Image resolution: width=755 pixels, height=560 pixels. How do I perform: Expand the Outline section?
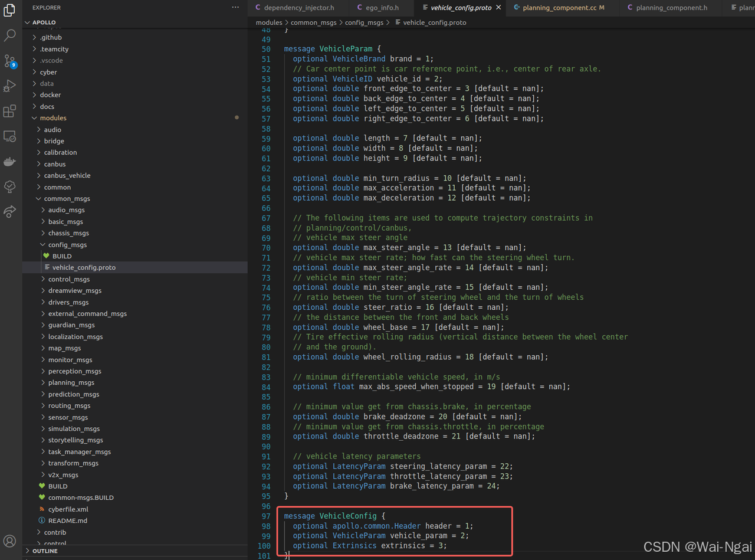pyautogui.click(x=46, y=551)
